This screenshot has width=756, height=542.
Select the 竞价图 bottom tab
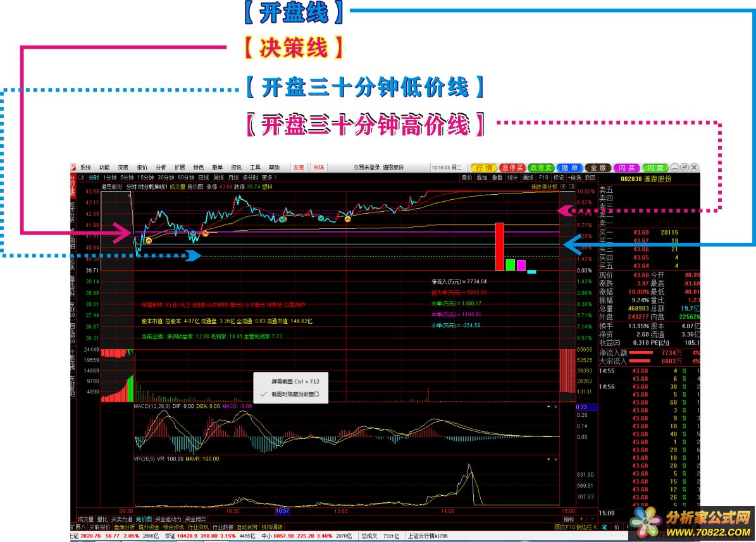144,519
